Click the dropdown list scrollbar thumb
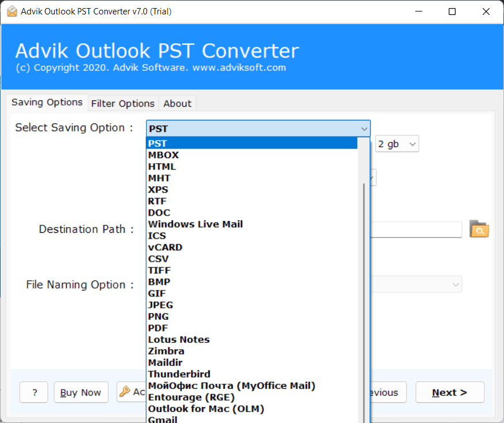 pos(363,303)
